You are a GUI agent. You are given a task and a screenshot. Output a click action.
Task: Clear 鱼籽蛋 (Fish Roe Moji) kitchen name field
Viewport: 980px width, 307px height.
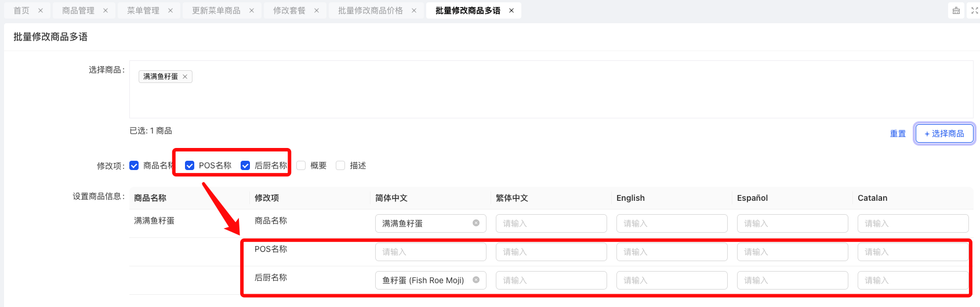point(476,280)
